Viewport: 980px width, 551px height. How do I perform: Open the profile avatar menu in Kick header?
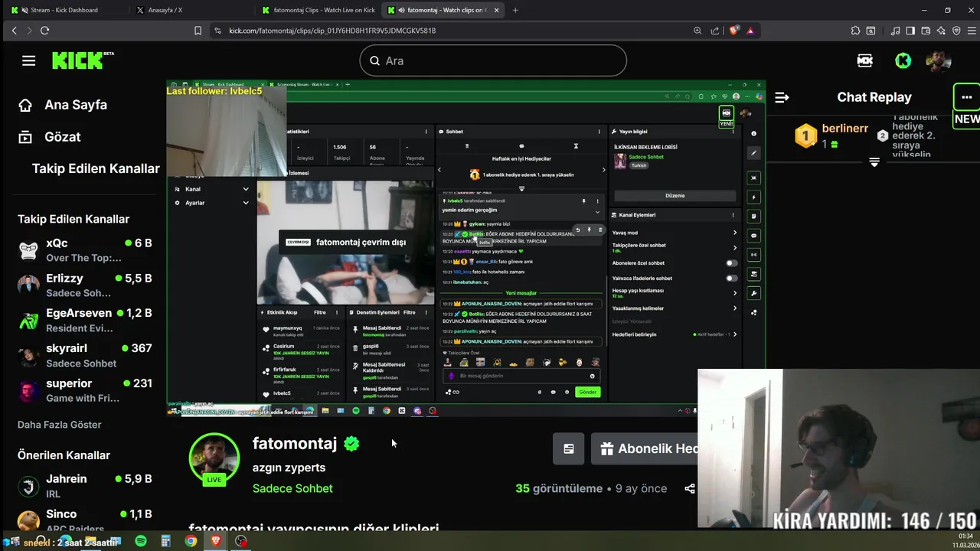click(x=939, y=60)
